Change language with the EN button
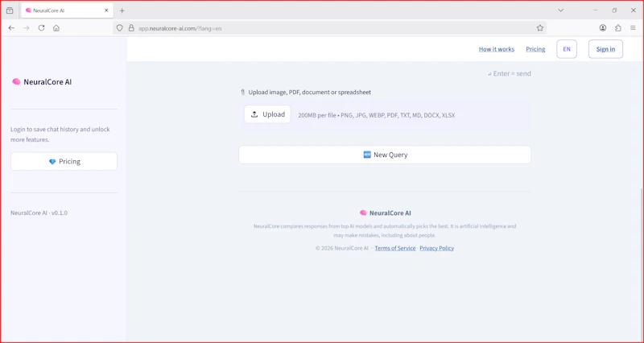 [567, 49]
